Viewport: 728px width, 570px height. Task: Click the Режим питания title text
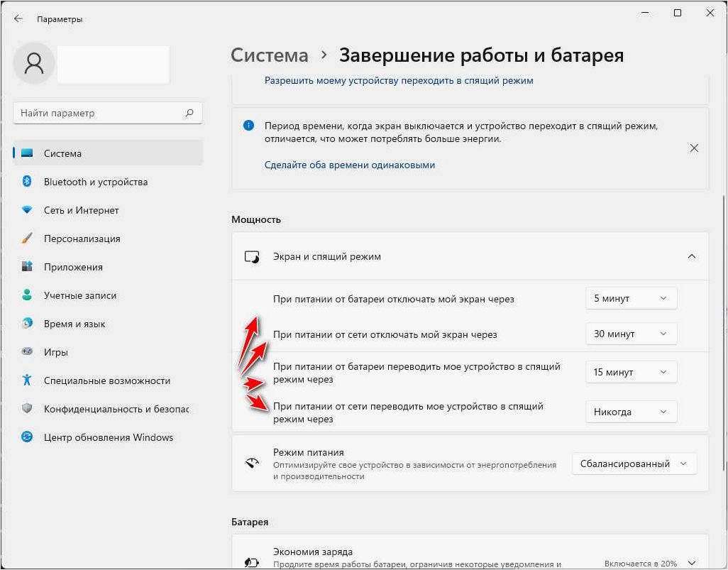308,452
